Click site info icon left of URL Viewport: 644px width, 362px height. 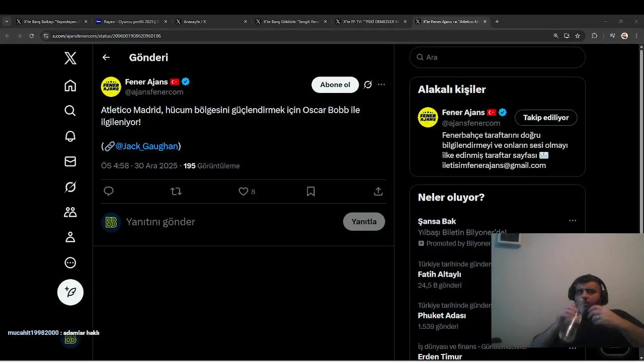(x=46, y=36)
